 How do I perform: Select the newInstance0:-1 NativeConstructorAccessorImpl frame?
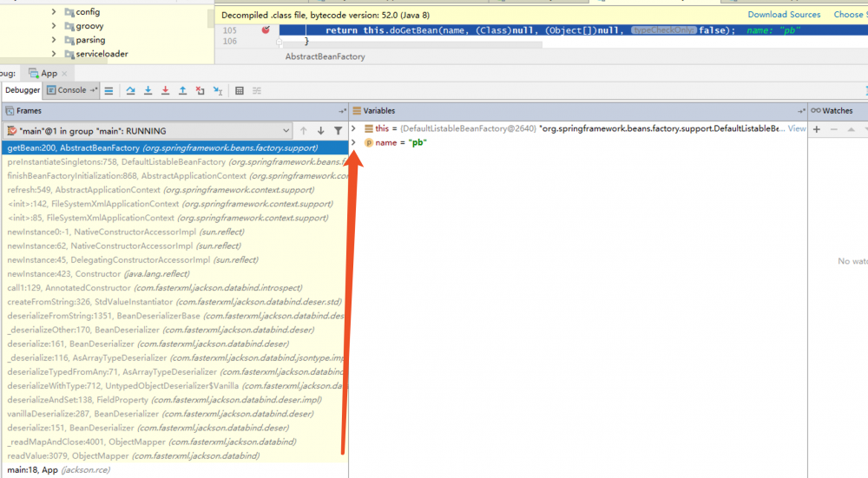(x=175, y=232)
